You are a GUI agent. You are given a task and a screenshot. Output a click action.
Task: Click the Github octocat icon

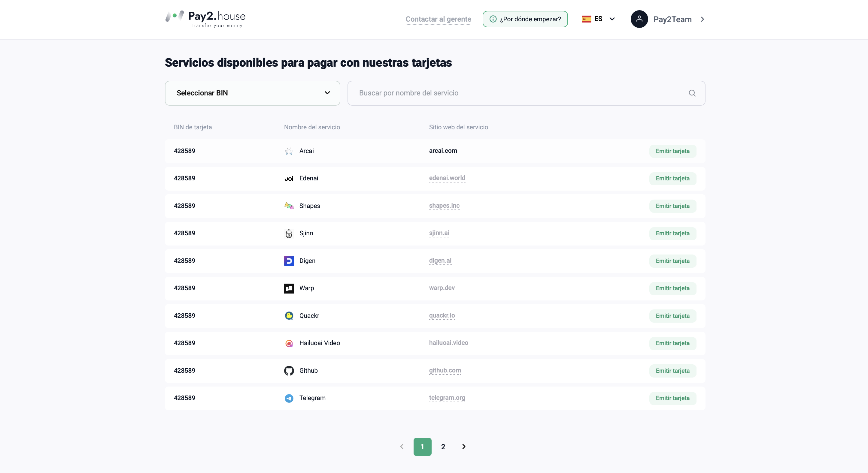click(289, 371)
